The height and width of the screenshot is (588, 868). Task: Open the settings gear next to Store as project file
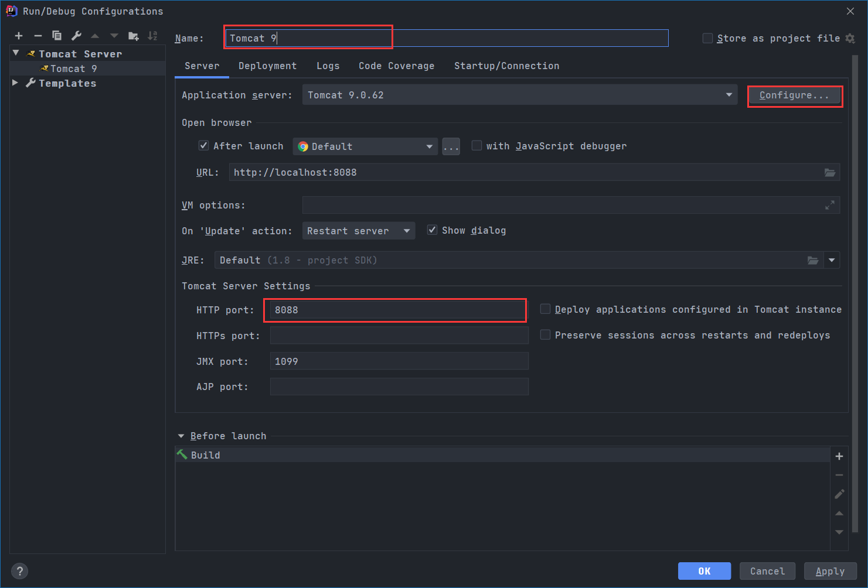tap(850, 38)
